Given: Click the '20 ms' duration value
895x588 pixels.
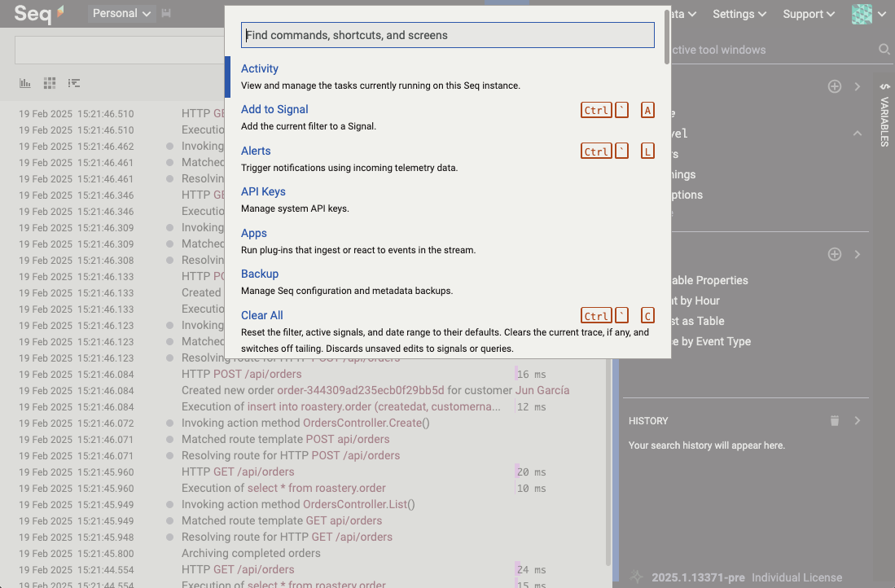Looking at the screenshot, I should [x=532, y=472].
